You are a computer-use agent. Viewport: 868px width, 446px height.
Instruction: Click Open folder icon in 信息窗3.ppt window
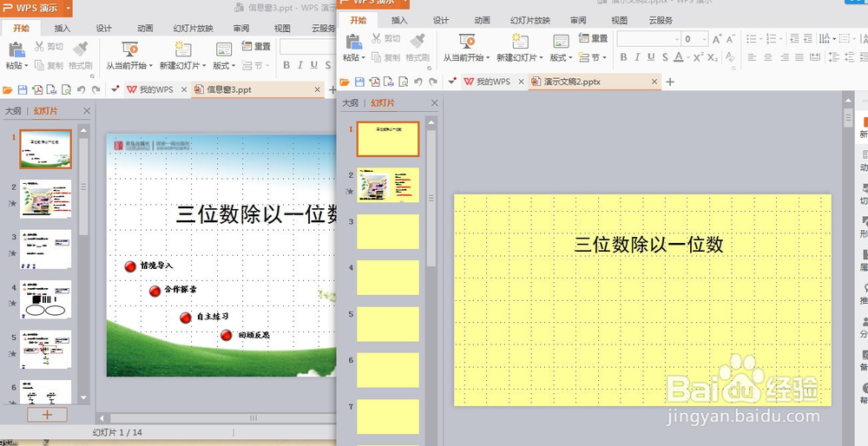[7, 89]
